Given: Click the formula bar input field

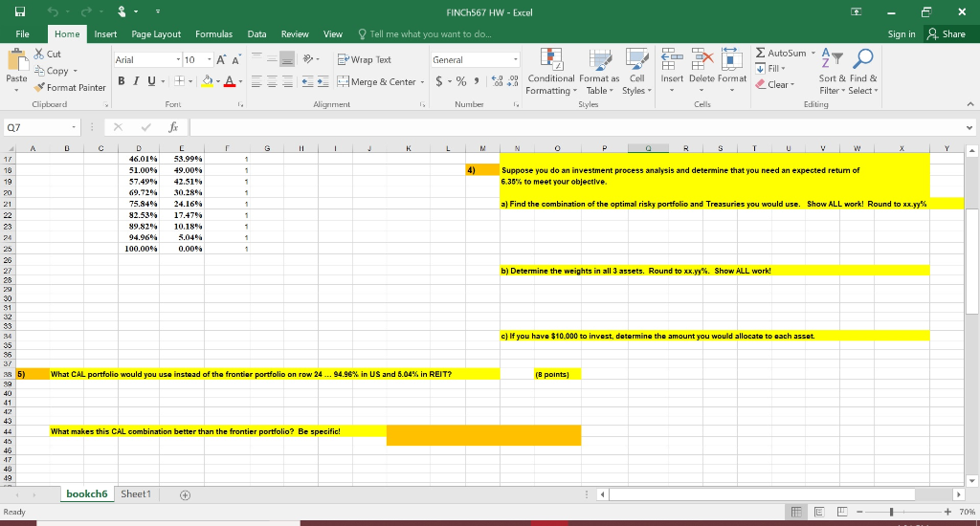Looking at the screenshot, I should 576,127.
